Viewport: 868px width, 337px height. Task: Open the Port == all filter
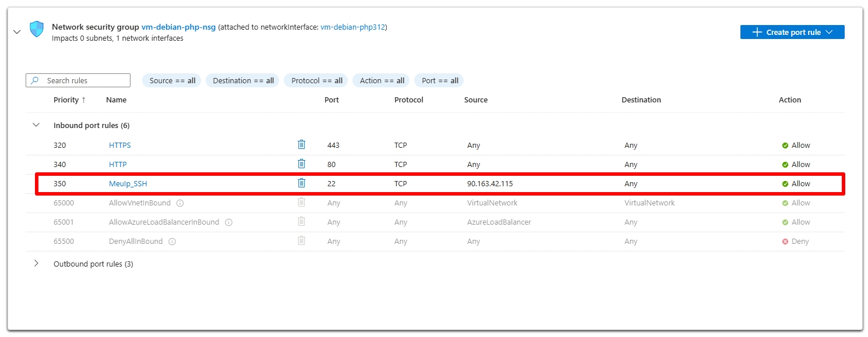click(439, 80)
